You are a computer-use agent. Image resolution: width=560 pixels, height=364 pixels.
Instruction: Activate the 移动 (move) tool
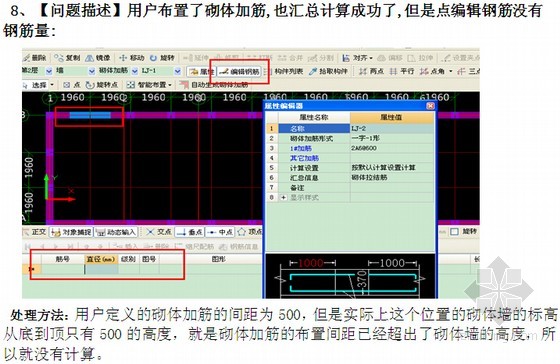(x=132, y=58)
